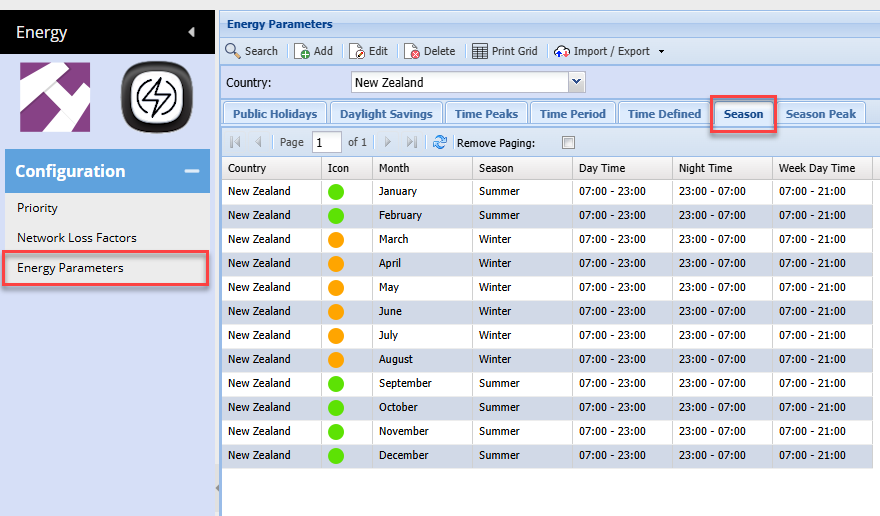The width and height of the screenshot is (880, 516).
Task: Click the Search magnifier icon in toolbar
Action: 233,51
